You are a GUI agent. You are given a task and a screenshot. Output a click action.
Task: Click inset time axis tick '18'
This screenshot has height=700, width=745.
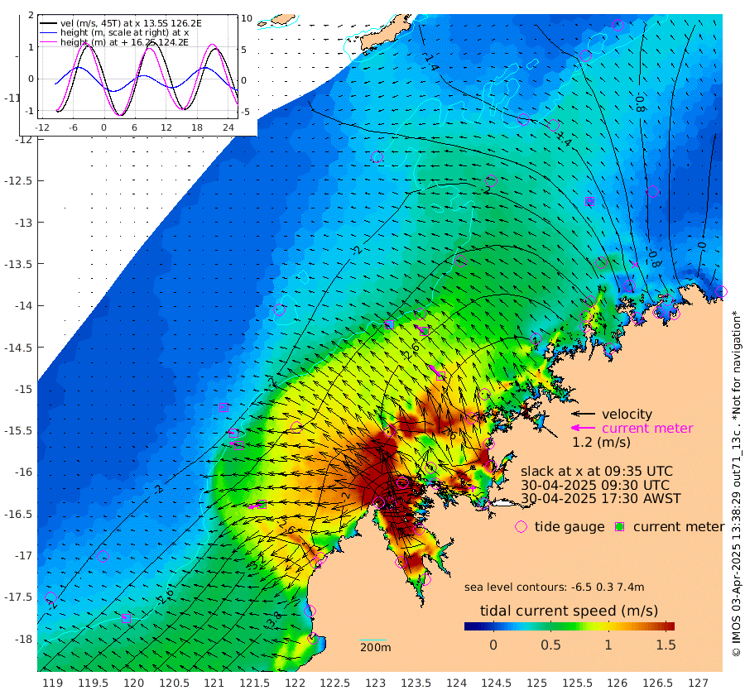[197, 127]
